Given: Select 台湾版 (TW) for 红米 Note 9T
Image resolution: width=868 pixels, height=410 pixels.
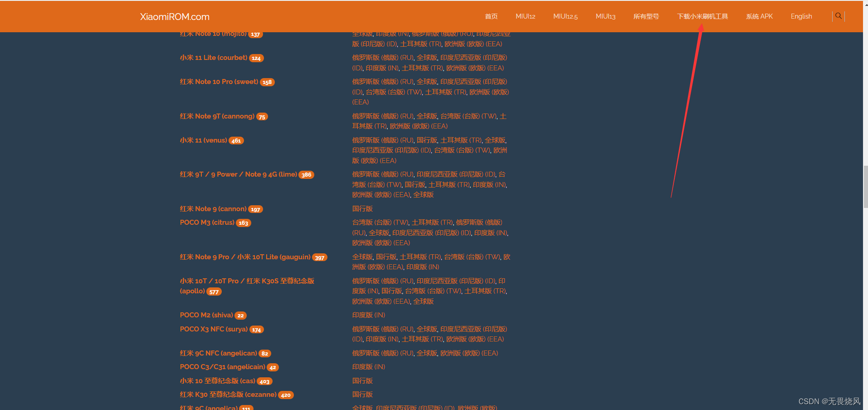Looking at the screenshot, I should point(468,116).
